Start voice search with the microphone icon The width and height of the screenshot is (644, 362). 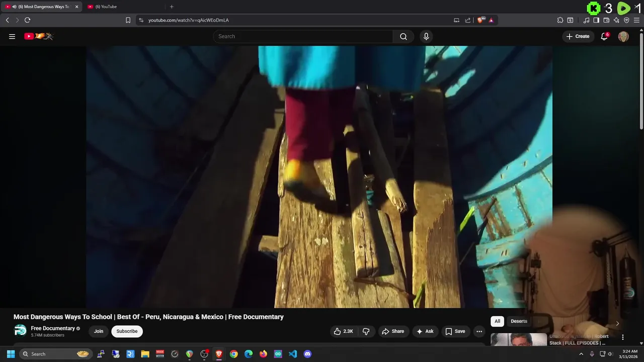(426, 36)
